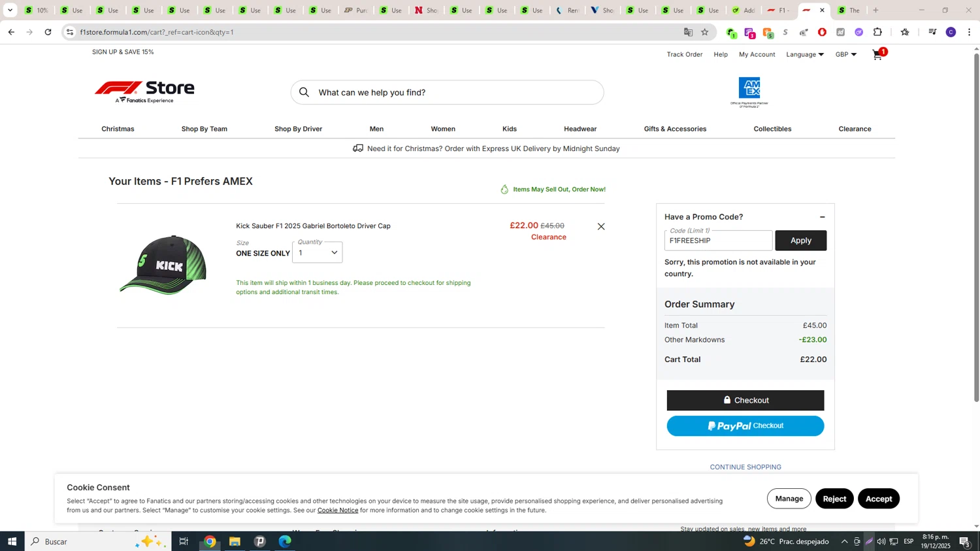The image size is (980, 551).
Task: Click the Continue Shopping link
Action: 745,467
